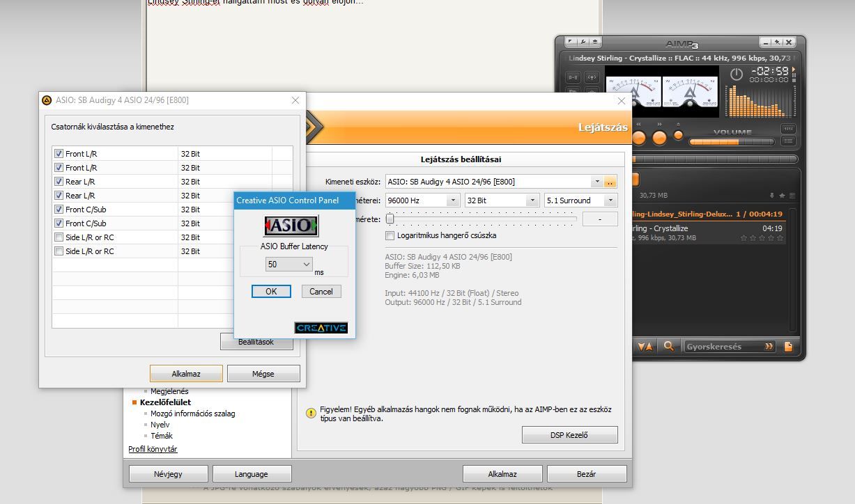This screenshot has width=855, height=504.
Task: Select Megjelenés in settings tree
Action: point(169,391)
